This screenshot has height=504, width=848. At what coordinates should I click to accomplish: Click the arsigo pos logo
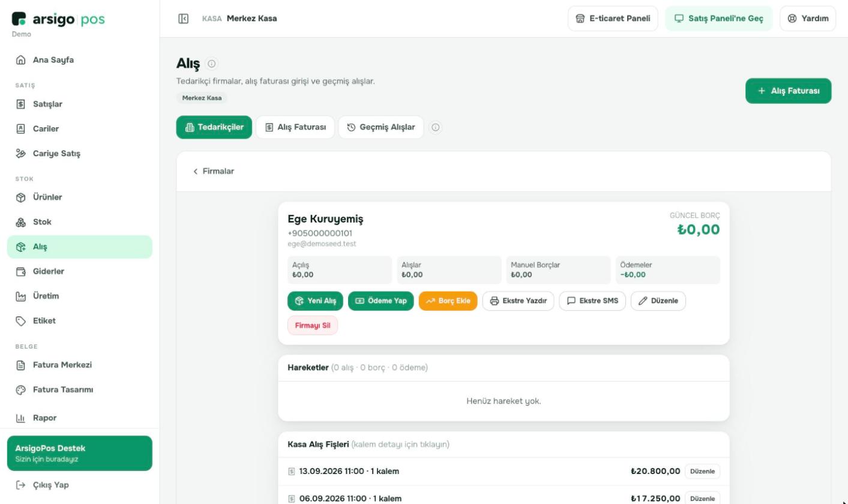tap(58, 19)
